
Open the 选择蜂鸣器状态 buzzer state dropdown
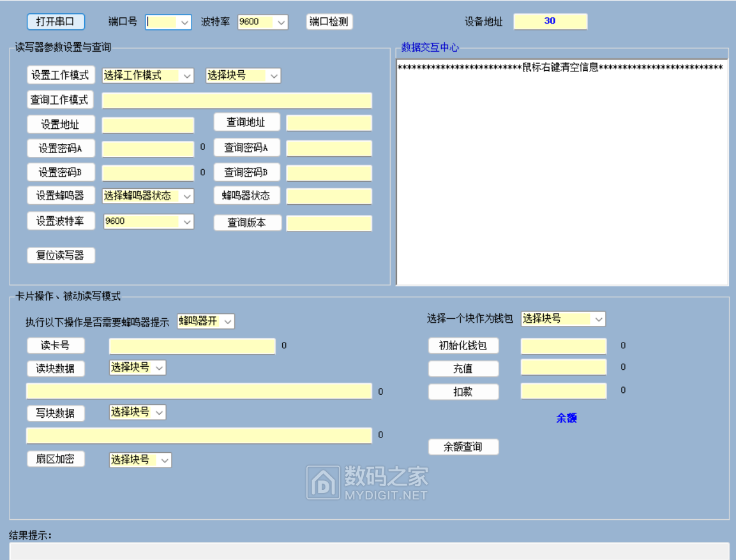[188, 195]
